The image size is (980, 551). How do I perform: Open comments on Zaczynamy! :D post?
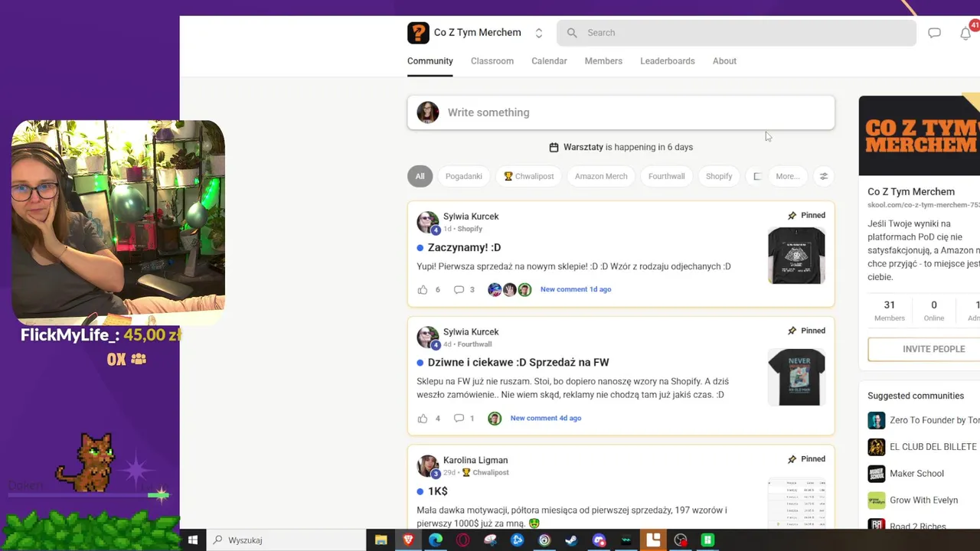click(459, 289)
